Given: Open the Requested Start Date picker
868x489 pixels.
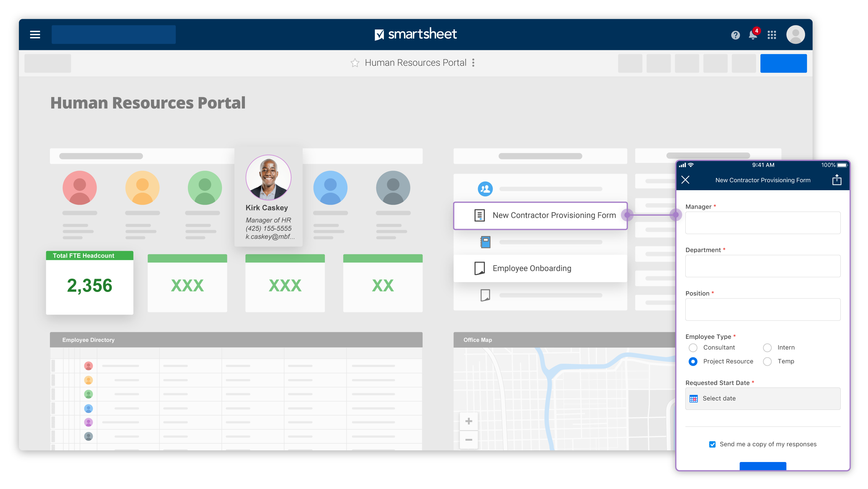Looking at the screenshot, I should pyautogui.click(x=764, y=398).
